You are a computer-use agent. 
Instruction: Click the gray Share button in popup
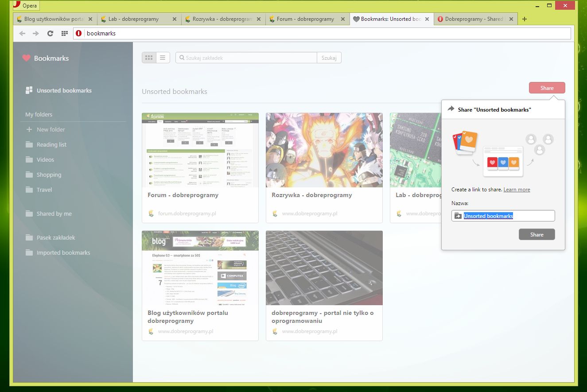click(x=536, y=234)
